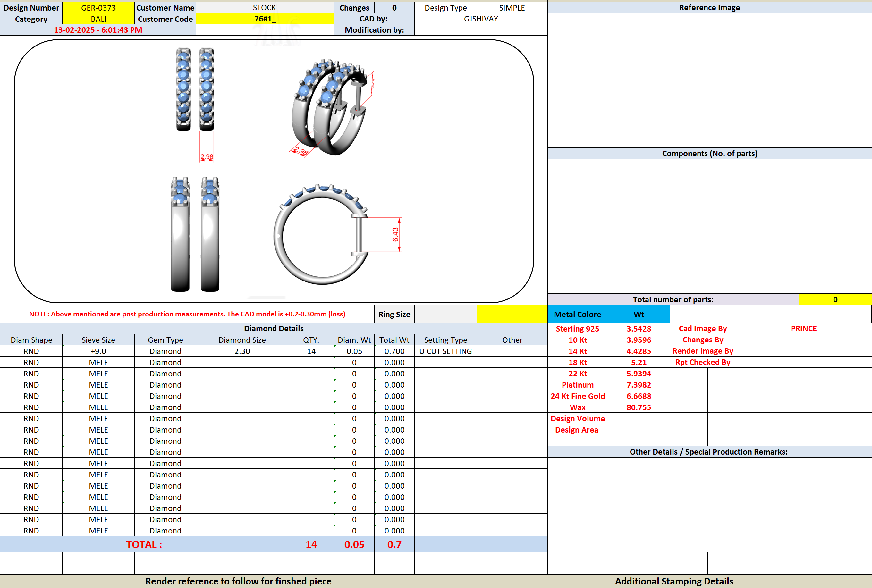Screen dimensions: 872x588
Task: Click the diamond size value 2.30
Action: [242, 351]
